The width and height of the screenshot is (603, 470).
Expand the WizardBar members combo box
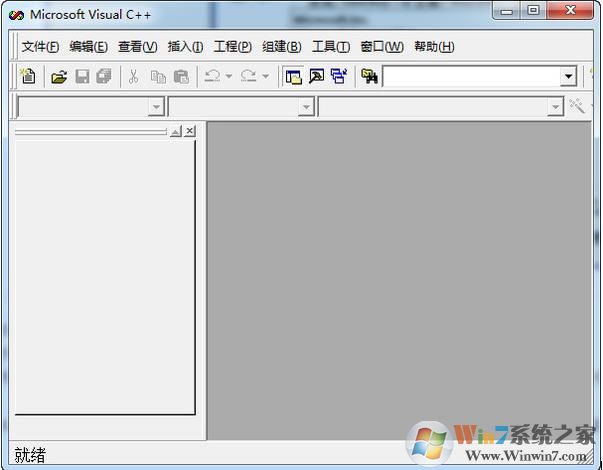point(555,107)
